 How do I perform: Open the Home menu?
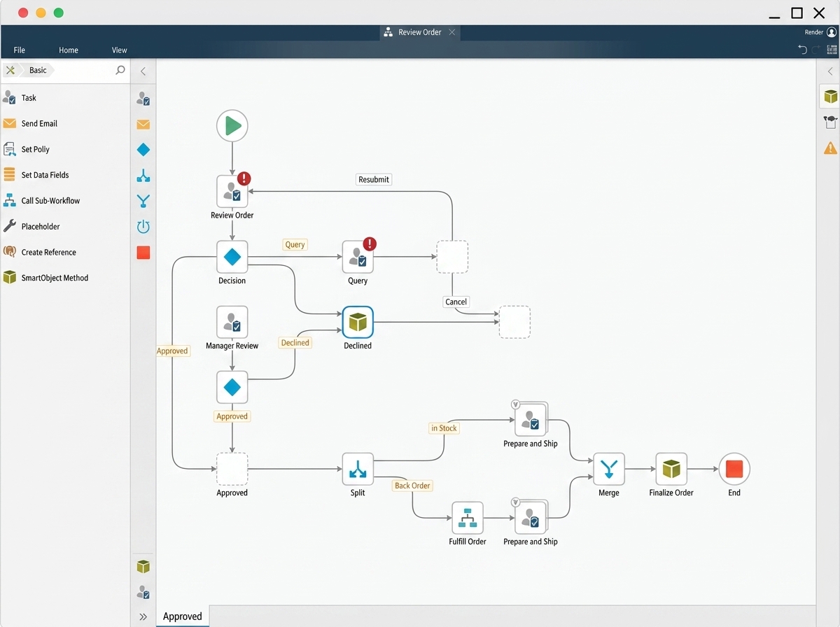69,50
